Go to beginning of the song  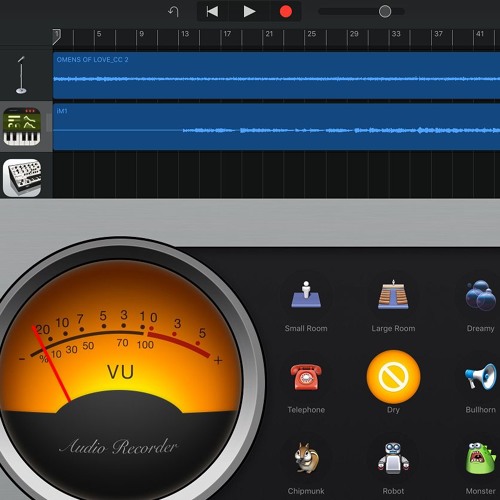coord(212,12)
